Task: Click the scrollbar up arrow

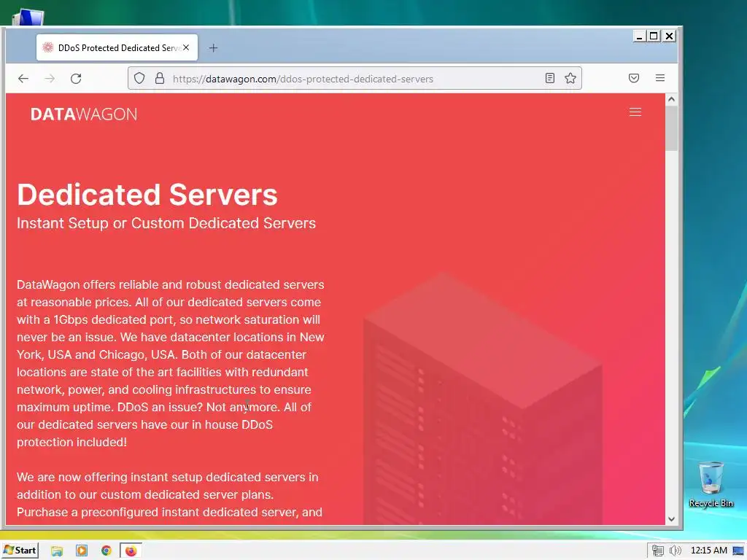Action: (x=671, y=99)
